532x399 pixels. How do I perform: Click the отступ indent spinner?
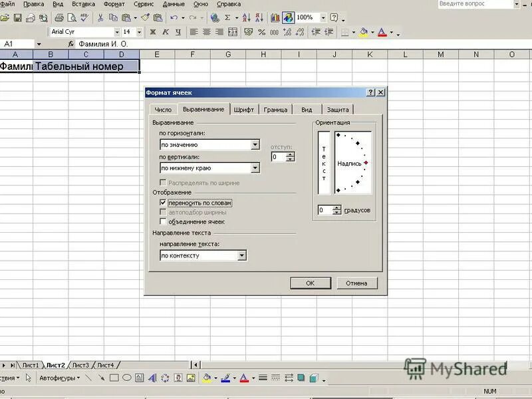(x=291, y=157)
